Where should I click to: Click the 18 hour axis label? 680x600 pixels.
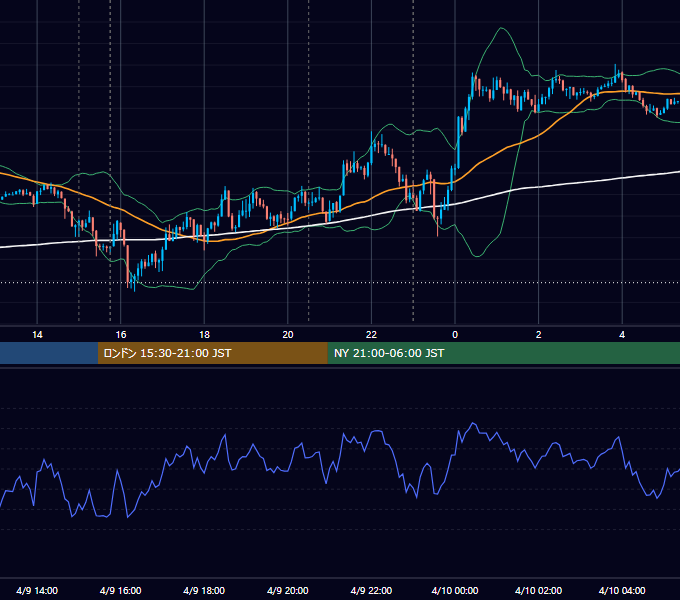click(204, 335)
